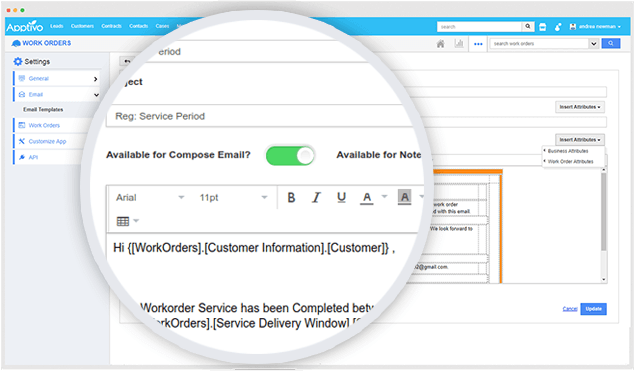Click the Cancel link
The width and height of the screenshot is (635, 371).
click(570, 309)
